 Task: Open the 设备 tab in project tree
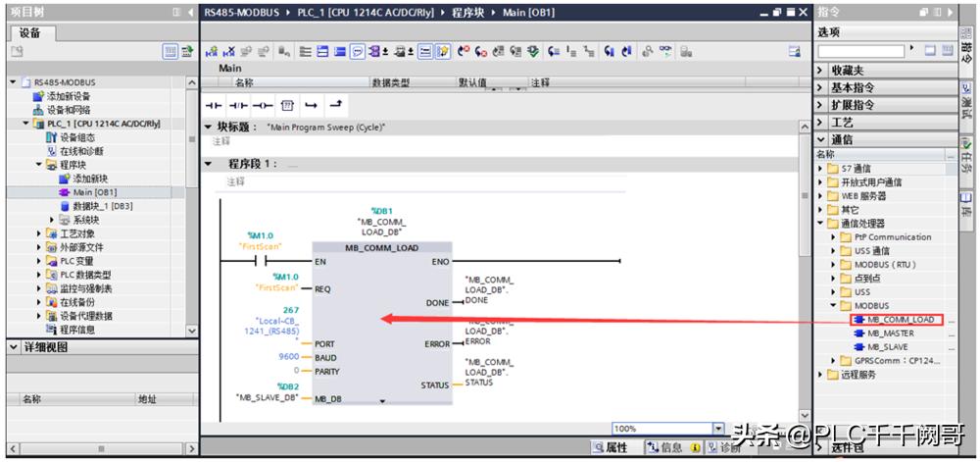click(x=29, y=32)
